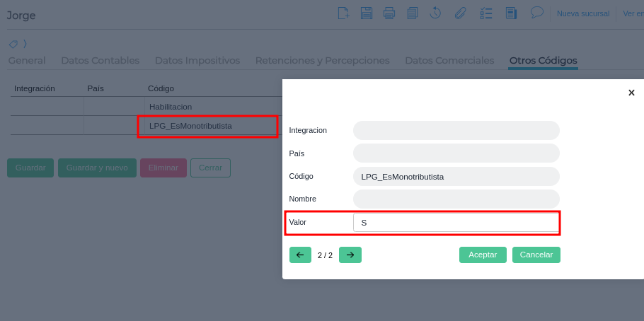The image size is (644, 321).
Task: Click the Valor input field
Action: point(456,223)
